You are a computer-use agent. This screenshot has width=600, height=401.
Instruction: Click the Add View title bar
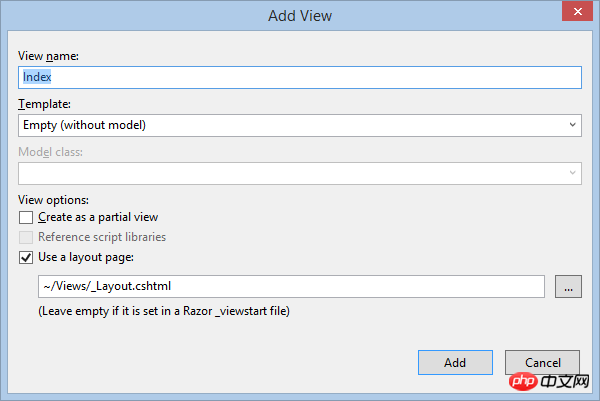point(300,16)
